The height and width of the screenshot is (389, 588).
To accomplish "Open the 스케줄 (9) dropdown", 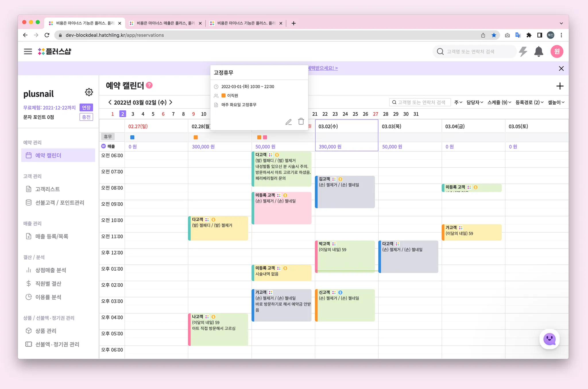I will 499,102.
